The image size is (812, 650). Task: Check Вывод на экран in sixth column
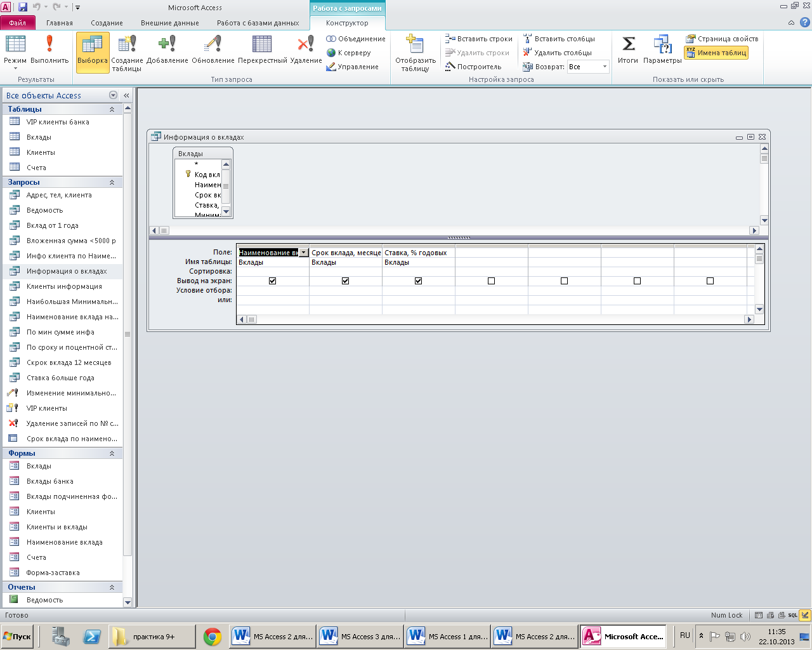638,281
